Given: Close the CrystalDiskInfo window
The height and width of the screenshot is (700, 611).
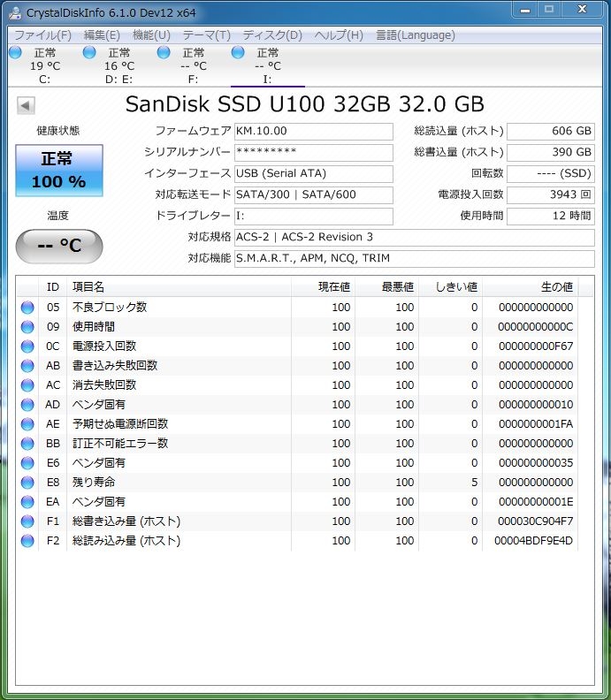Looking at the screenshot, I should coord(583,10).
